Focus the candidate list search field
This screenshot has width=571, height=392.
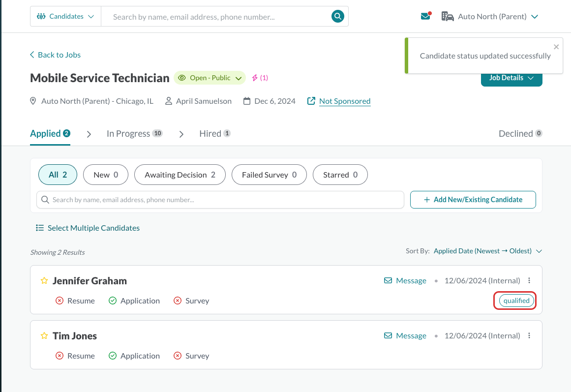click(x=220, y=200)
